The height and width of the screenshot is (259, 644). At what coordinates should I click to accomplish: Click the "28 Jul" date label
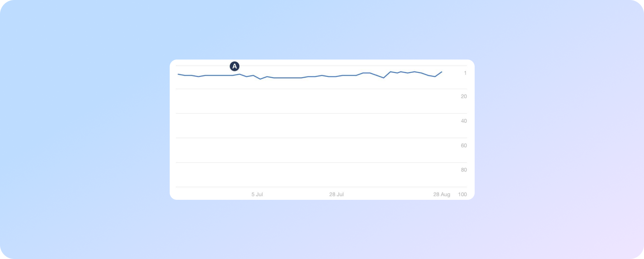point(336,194)
